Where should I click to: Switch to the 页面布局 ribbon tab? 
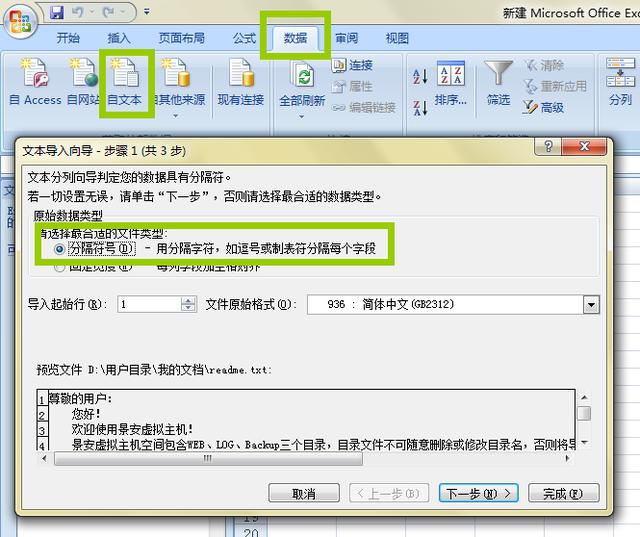click(x=182, y=38)
